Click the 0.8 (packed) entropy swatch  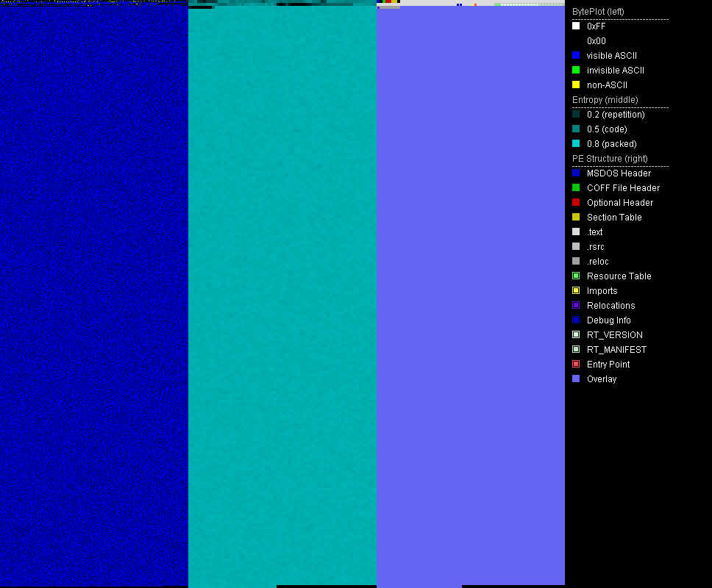pyautogui.click(x=576, y=143)
